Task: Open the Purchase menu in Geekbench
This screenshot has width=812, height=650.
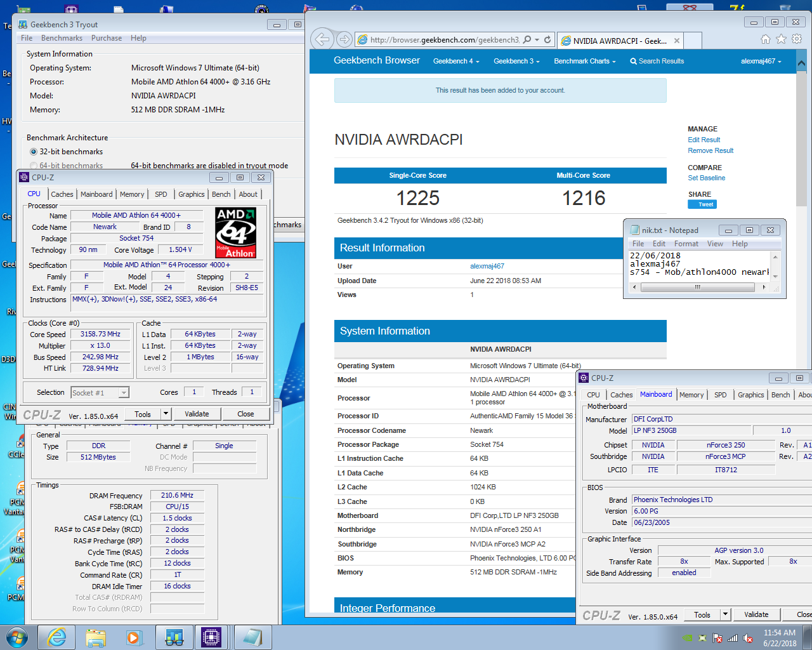Action: point(107,38)
